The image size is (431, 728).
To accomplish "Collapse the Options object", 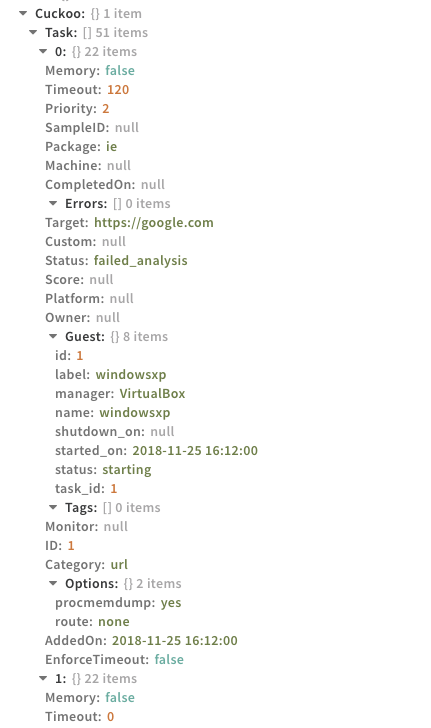I will 53,584.
